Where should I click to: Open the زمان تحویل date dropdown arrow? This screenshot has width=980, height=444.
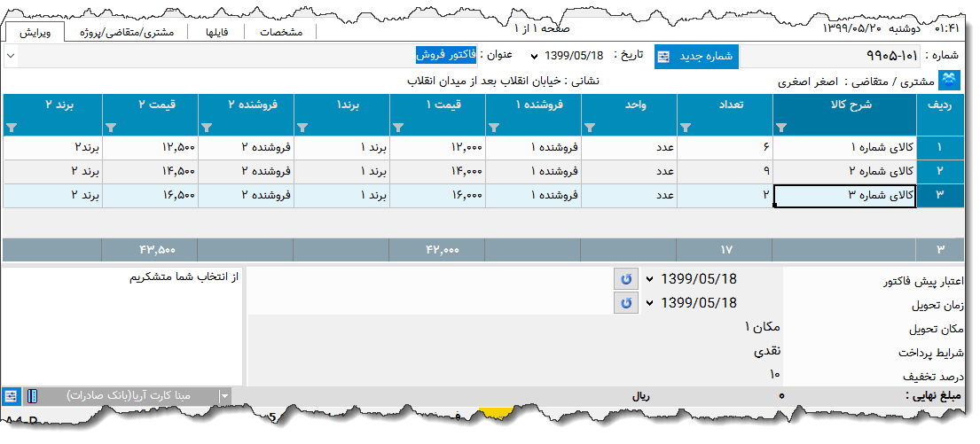pos(650,303)
